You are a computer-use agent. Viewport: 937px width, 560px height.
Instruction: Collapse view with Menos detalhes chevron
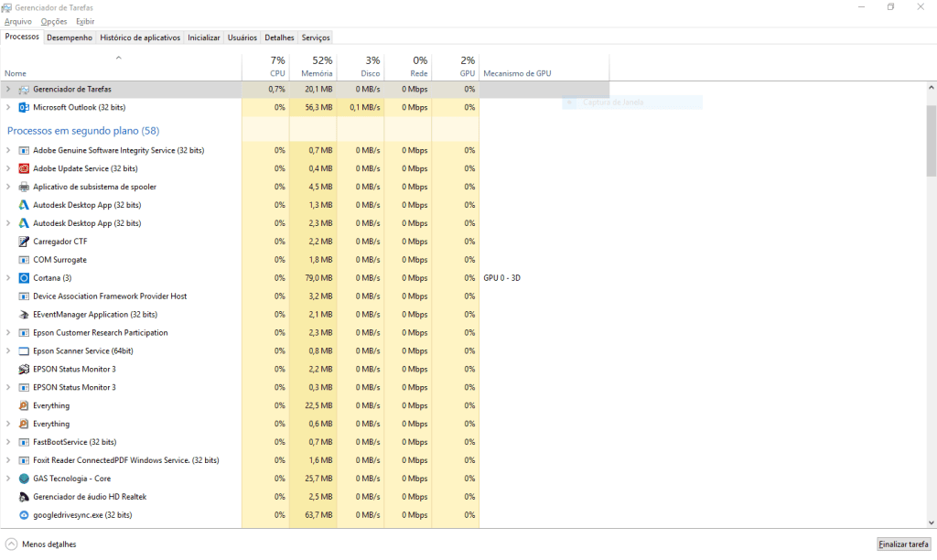point(11,544)
